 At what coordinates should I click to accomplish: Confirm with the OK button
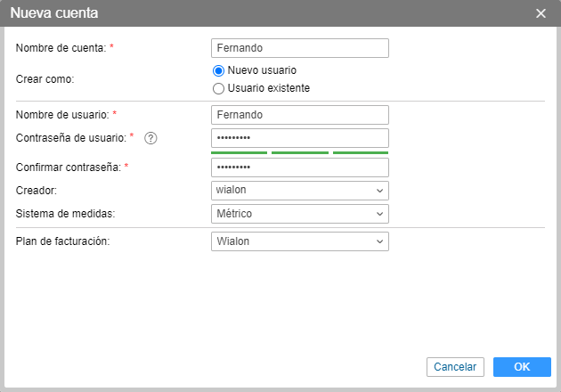[x=522, y=367]
